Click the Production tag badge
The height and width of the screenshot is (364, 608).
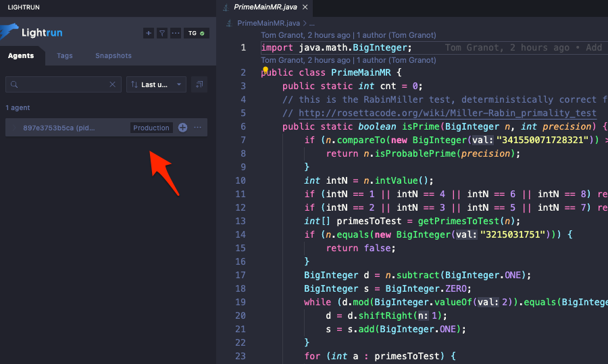click(151, 128)
